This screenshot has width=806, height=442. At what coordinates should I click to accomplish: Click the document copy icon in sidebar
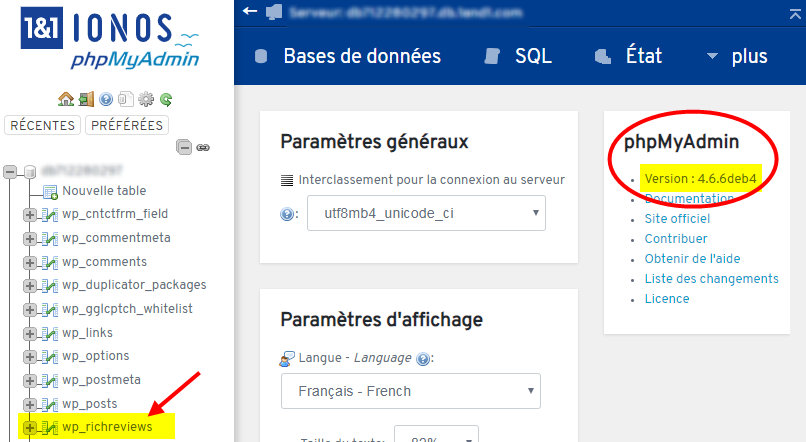click(125, 99)
